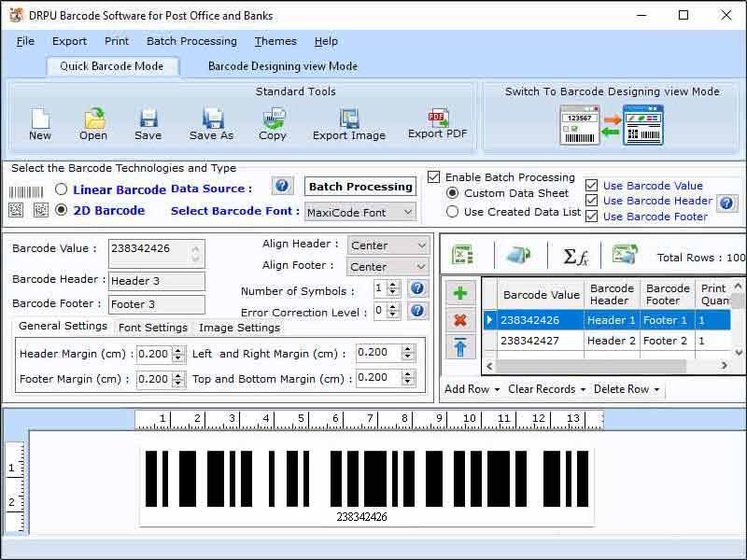This screenshot has height=560, width=747.
Task: Open the Themes menu
Action: point(275,41)
